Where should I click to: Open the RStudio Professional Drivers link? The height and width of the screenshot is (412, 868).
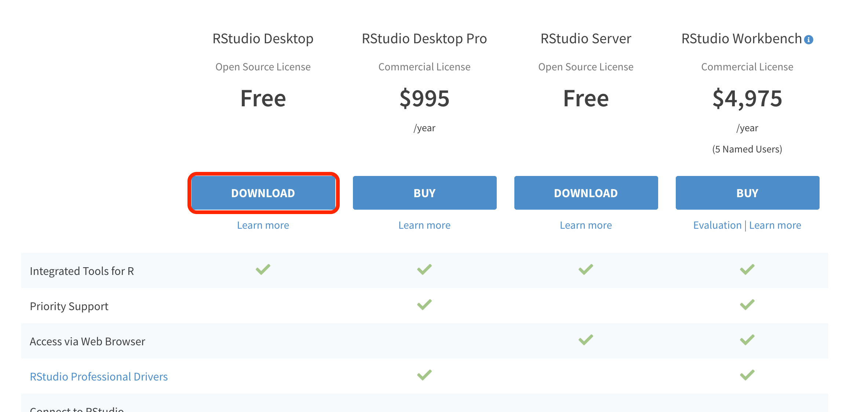[x=99, y=376]
